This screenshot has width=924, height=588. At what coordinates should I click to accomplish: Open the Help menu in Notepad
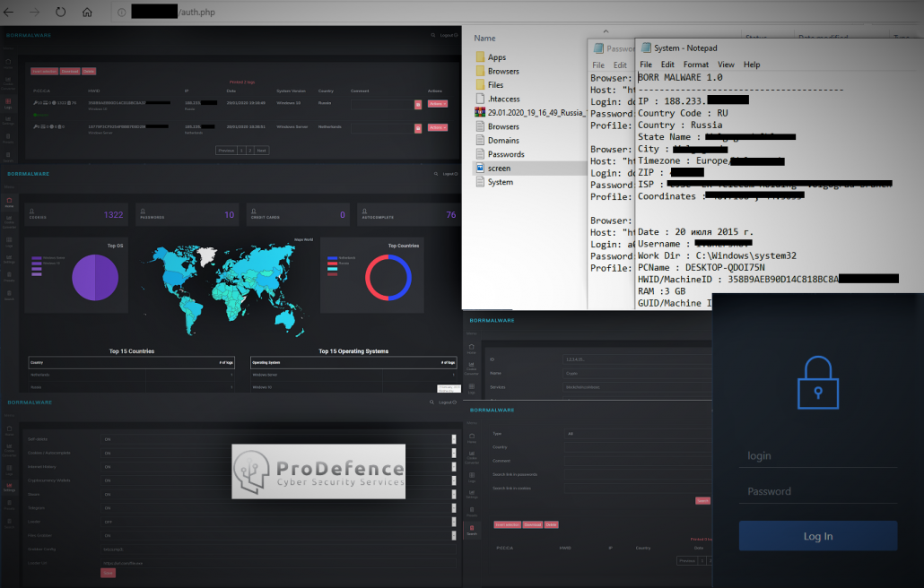[x=752, y=65]
